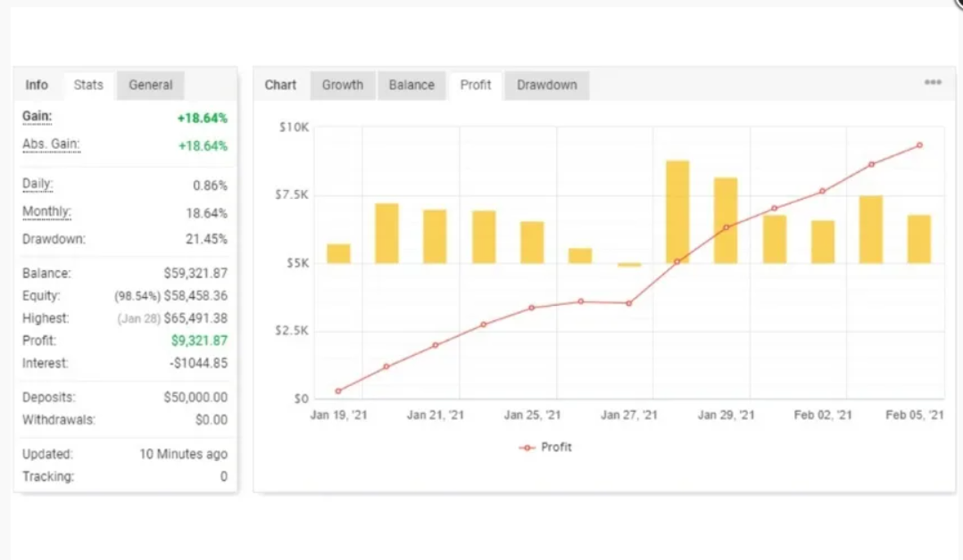Toggle the Profit series legend marker
Viewport: 963px width, 560px height.
click(x=527, y=447)
